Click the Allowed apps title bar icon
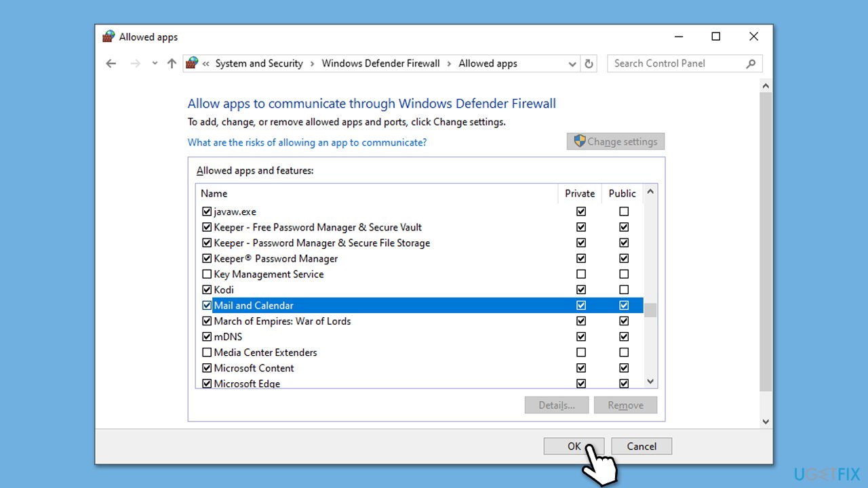Image resolution: width=868 pixels, height=488 pixels. pyautogui.click(x=108, y=37)
